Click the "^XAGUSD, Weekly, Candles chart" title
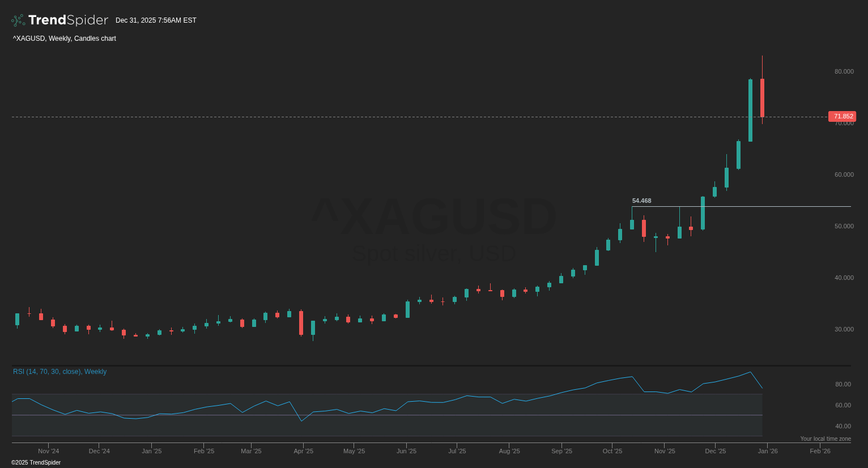This screenshot has height=468, width=868. pyautogui.click(x=65, y=39)
